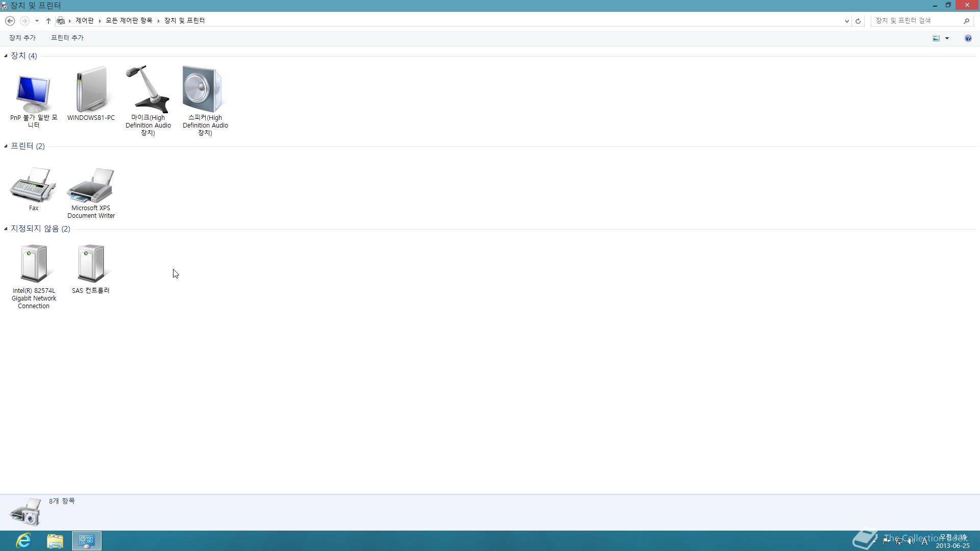The image size is (980, 551).
Task: Open the help question mark icon
Action: pos(968,38)
